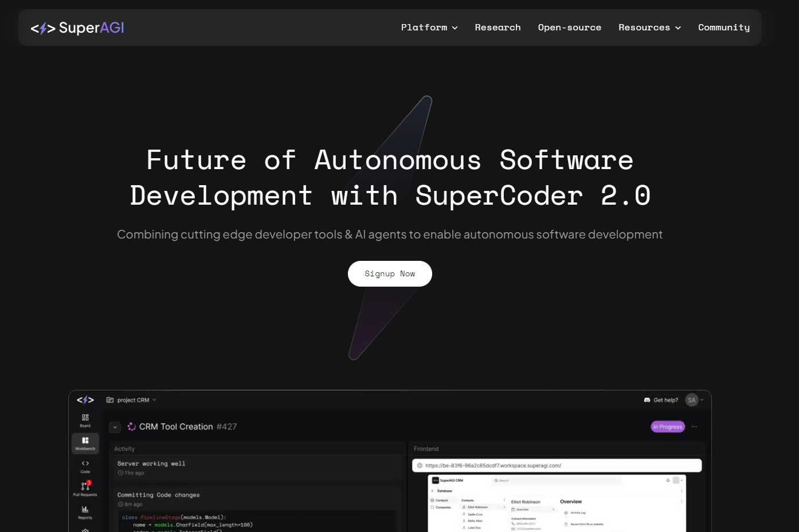This screenshot has width=799, height=532.
Task: Open the Platform dropdown menu
Action: pos(429,27)
